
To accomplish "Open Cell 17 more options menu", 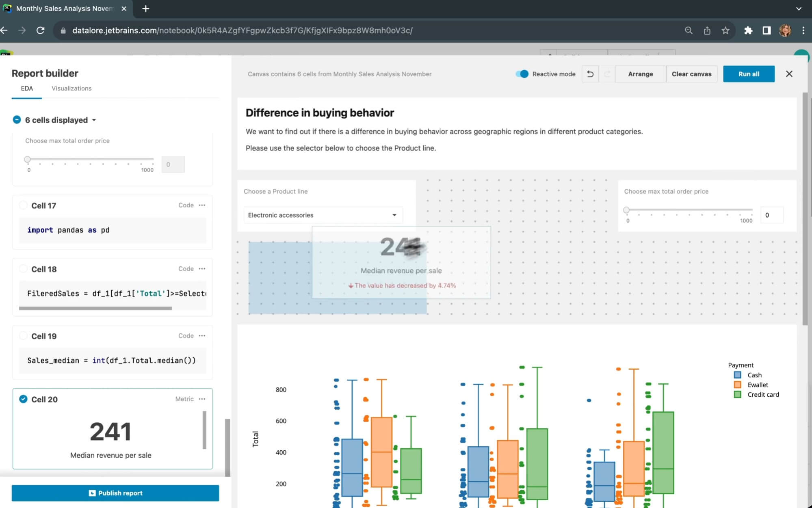I will click(202, 205).
